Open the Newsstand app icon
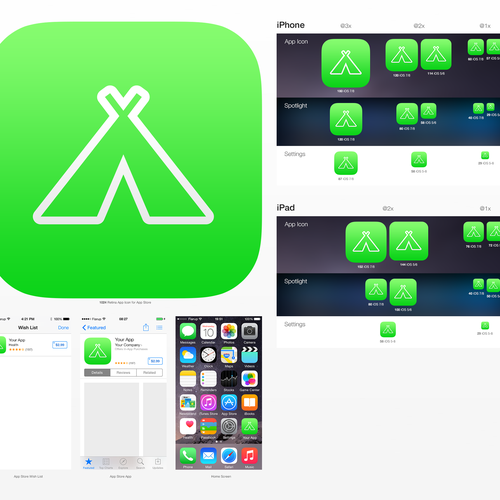 (188, 403)
